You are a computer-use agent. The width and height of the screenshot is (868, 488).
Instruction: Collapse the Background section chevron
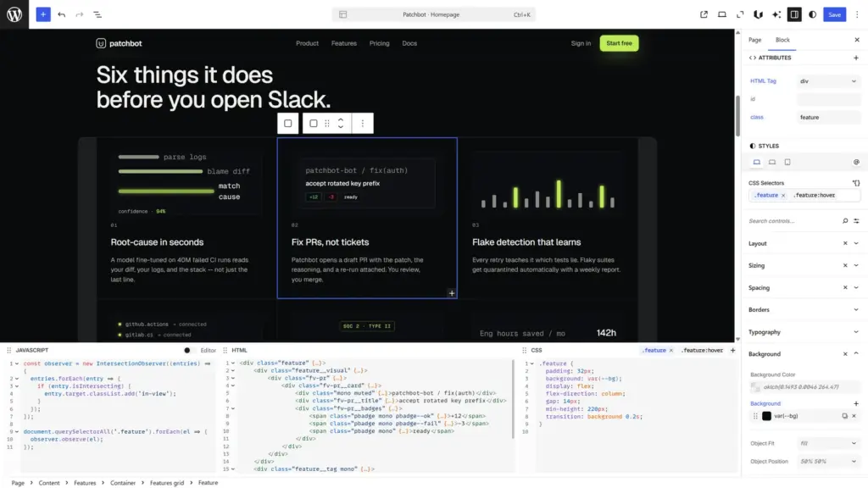(x=856, y=353)
